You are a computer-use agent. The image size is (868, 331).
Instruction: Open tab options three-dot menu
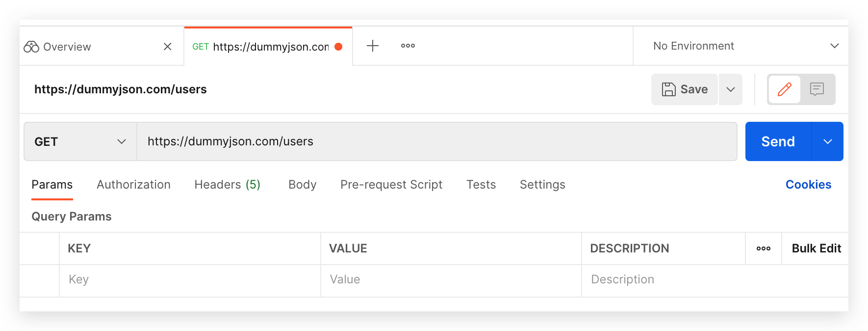(408, 46)
